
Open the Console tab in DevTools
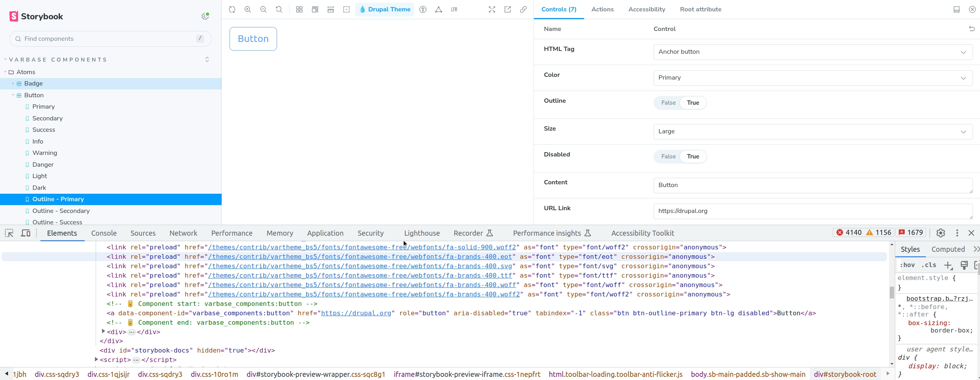[104, 233]
